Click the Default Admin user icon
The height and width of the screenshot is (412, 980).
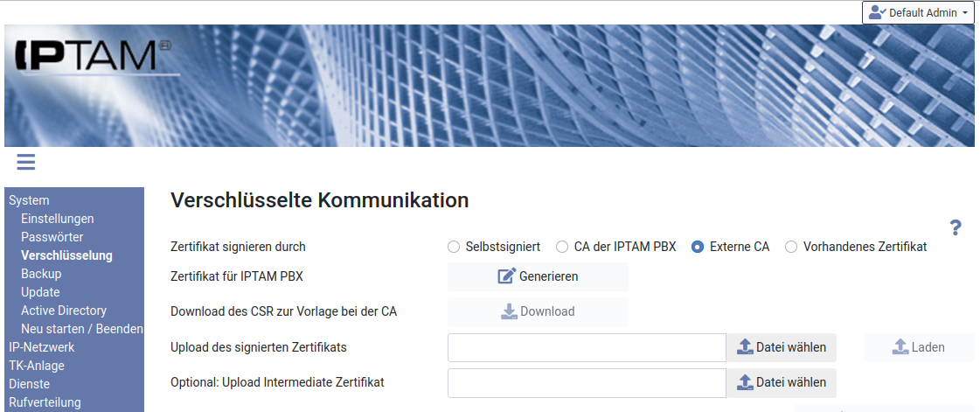click(x=877, y=13)
